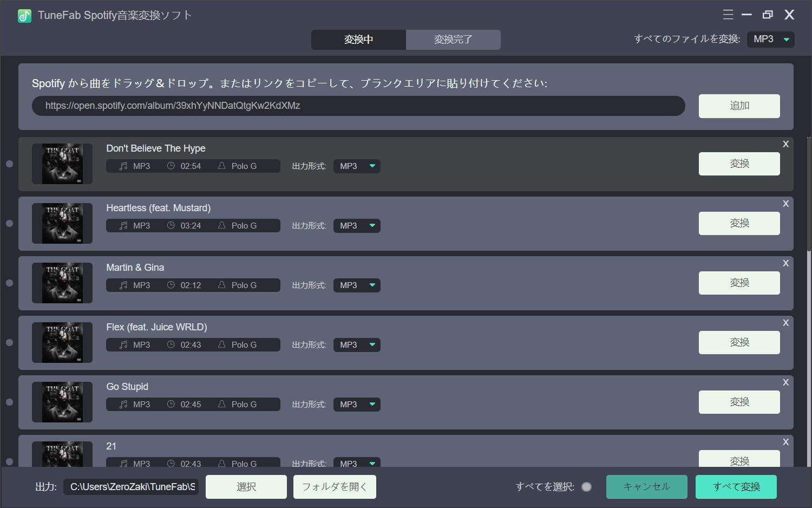Screen dimensions: 812x508
Task: Click clock icon of Don't Believe The Hype
Action: pos(171,166)
